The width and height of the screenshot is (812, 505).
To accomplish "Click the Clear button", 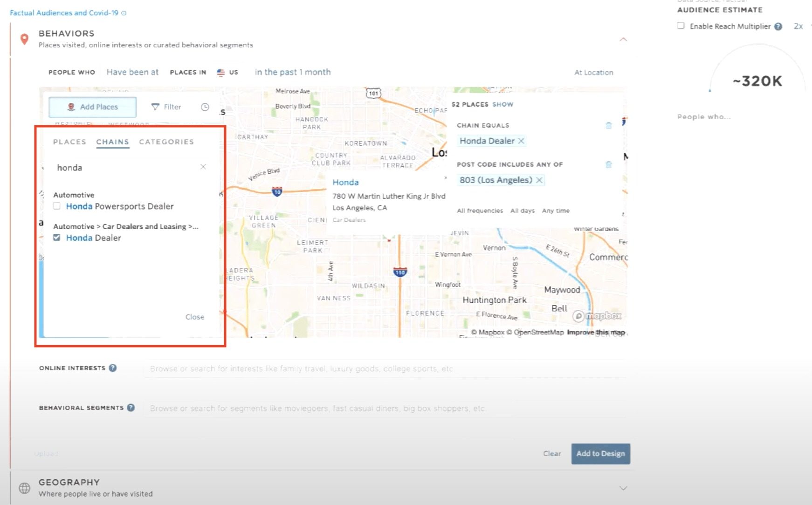I will pos(552,453).
